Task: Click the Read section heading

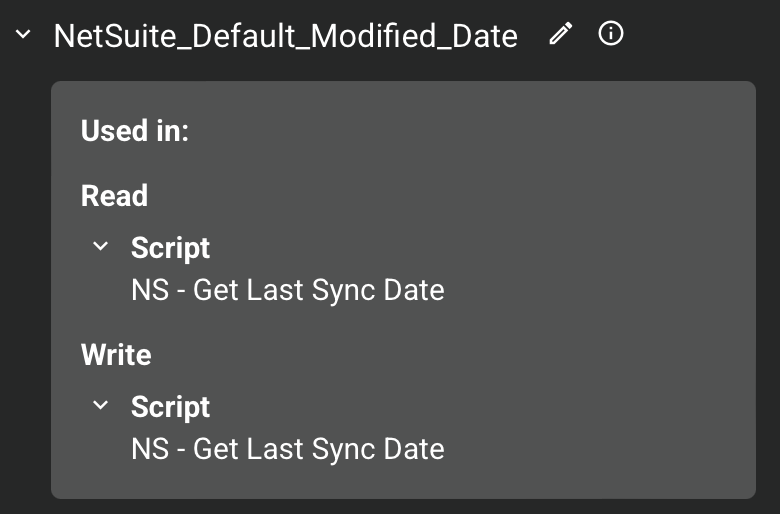Action: (x=114, y=195)
